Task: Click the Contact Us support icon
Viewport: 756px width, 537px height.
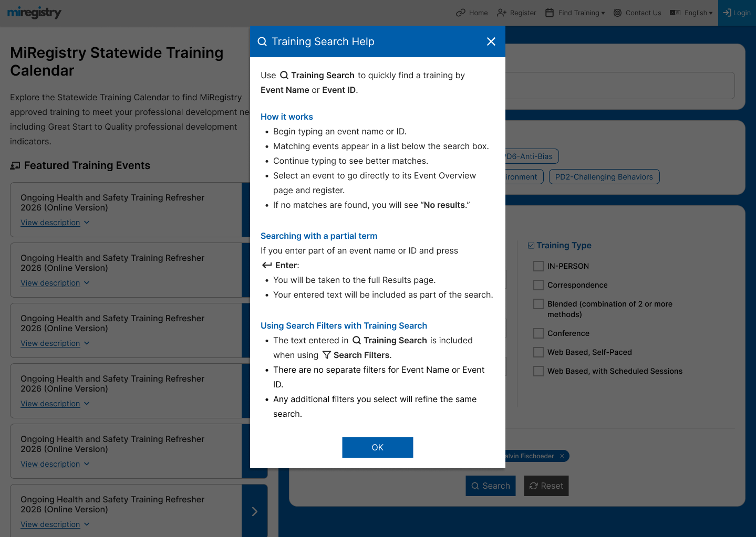Action: (x=617, y=13)
